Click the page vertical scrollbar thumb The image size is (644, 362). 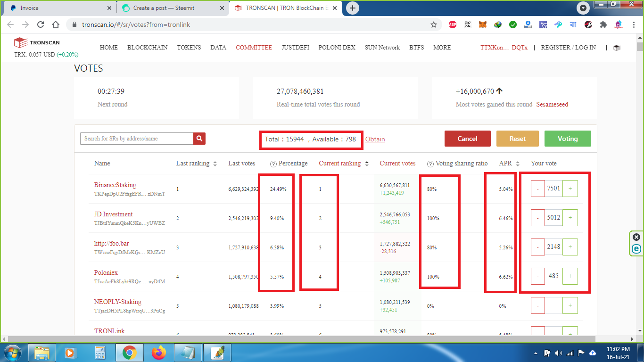[x=640, y=47]
